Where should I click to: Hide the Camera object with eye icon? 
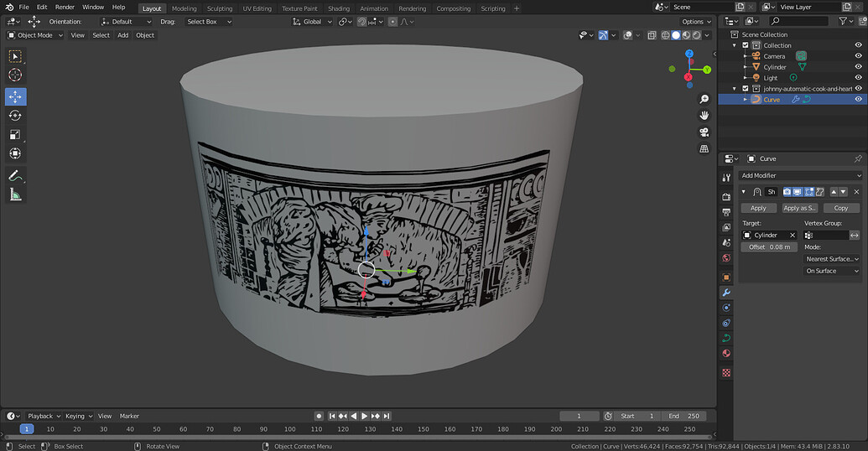[859, 56]
